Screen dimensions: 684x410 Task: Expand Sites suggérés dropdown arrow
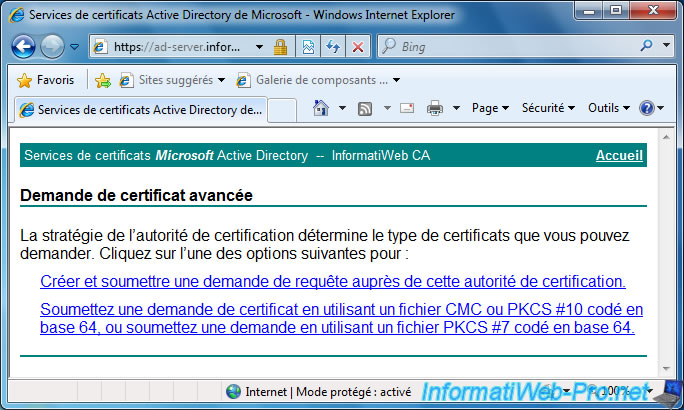221,80
